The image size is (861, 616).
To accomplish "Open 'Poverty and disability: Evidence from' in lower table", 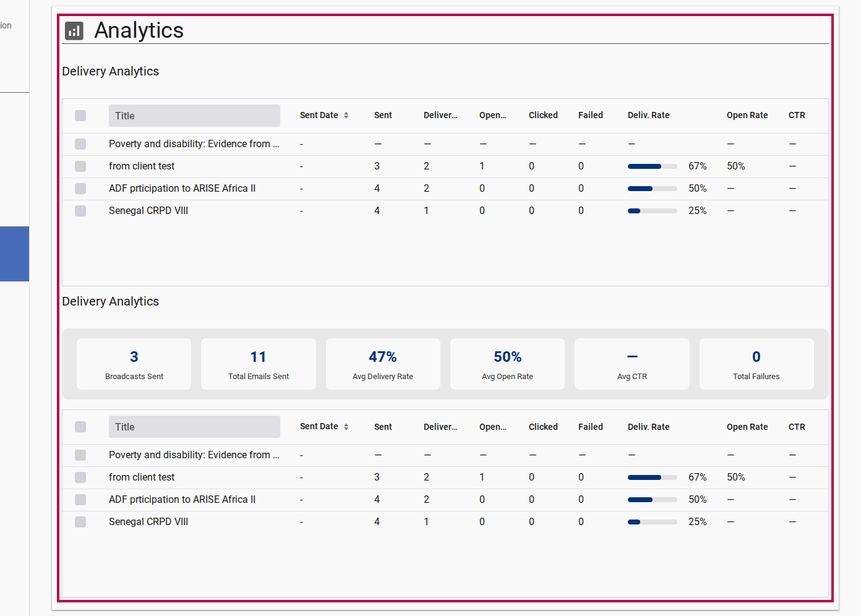I will click(x=194, y=455).
